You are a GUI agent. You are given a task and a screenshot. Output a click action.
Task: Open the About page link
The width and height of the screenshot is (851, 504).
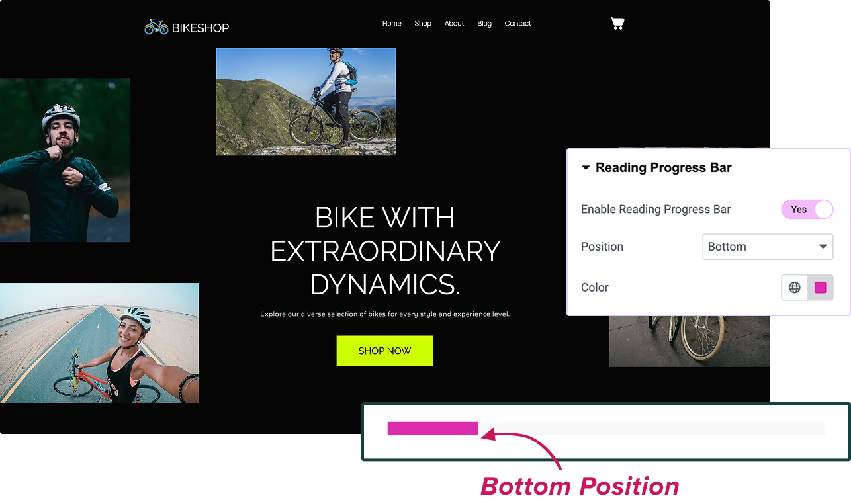point(455,23)
